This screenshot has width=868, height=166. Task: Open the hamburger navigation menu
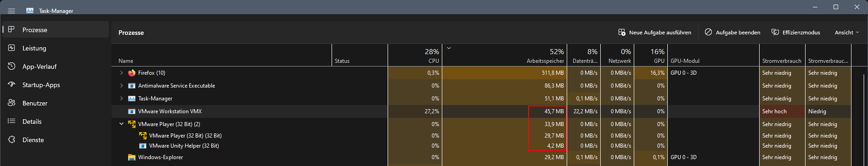(x=11, y=11)
